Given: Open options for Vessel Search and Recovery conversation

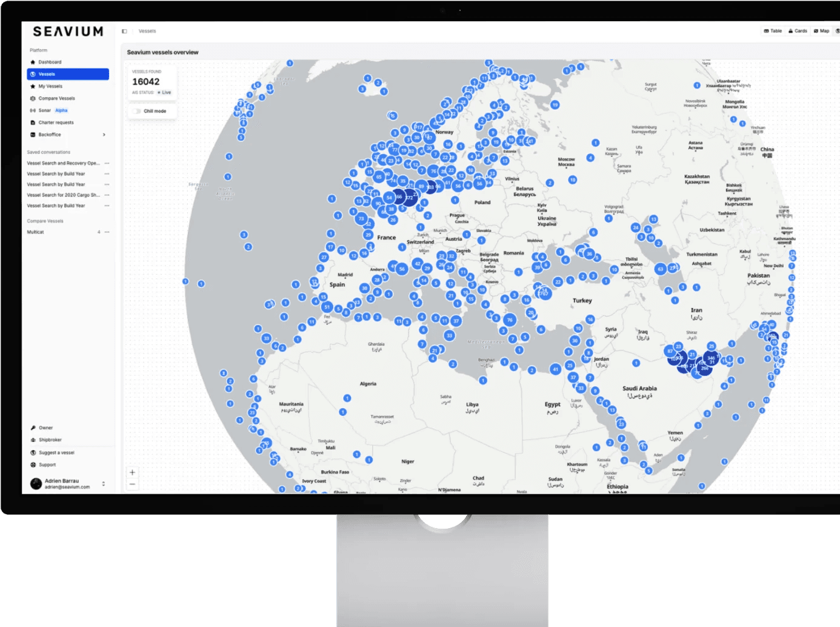Looking at the screenshot, I should point(107,163).
